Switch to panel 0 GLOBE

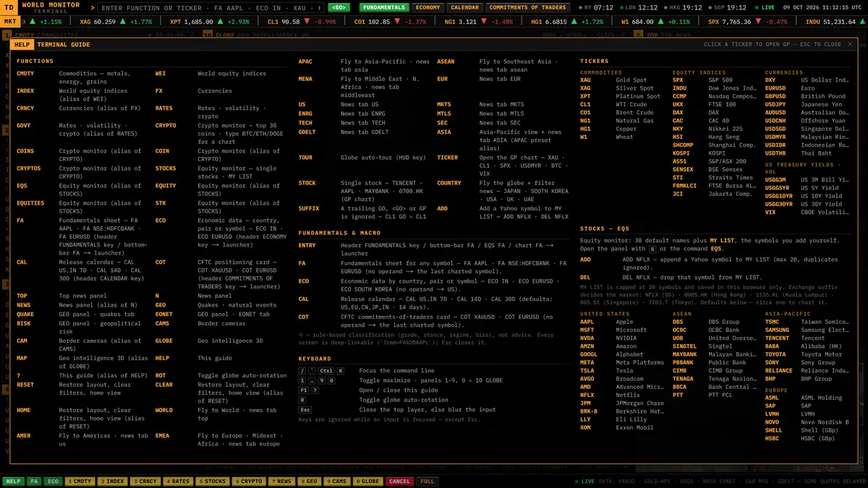coord(368,481)
